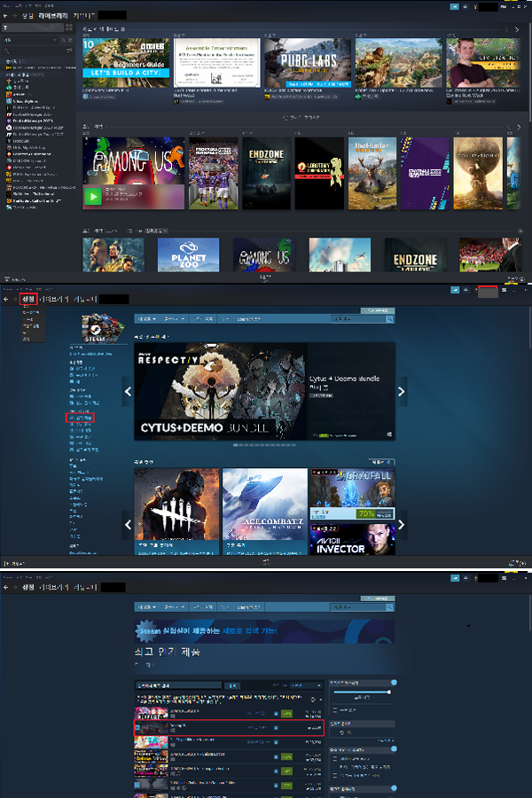532x798 pixels.
Task: Show previous news with left chevron in Library
Action: pyautogui.click(x=506, y=29)
